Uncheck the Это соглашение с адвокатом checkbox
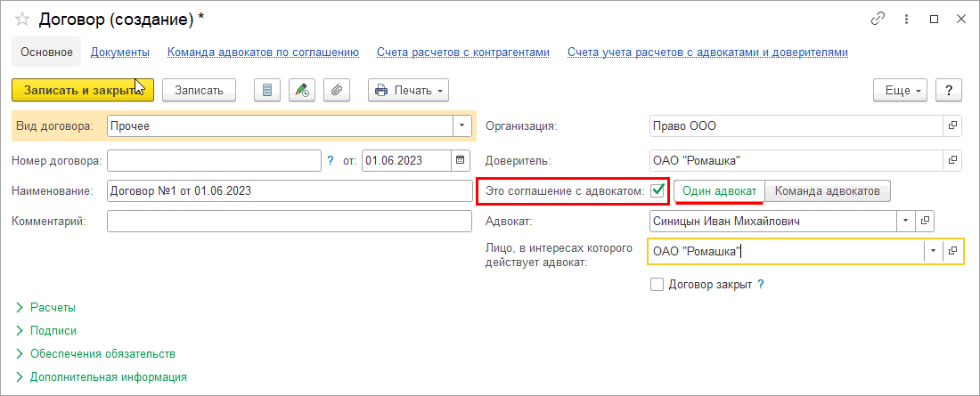The width and height of the screenshot is (980, 396). [x=658, y=190]
